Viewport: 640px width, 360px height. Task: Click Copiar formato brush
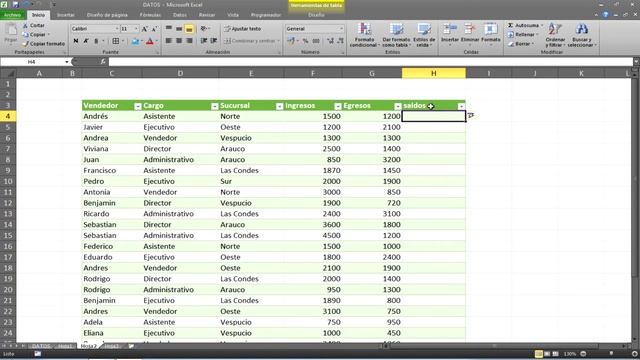pyautogui.click(x=43, y=43)
